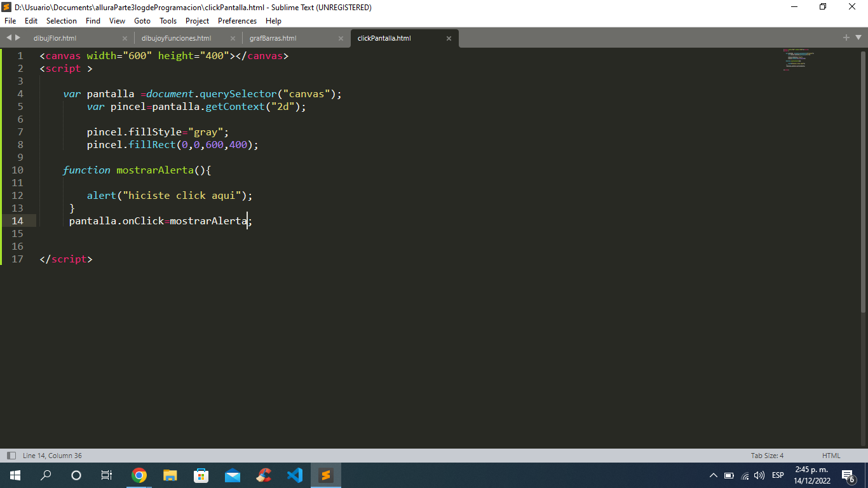The height and width of the screenshot is (488, 868).
Task: Open Visual Studio Code from taskbar
Action: pyautogui.click(x=295, y=475)
